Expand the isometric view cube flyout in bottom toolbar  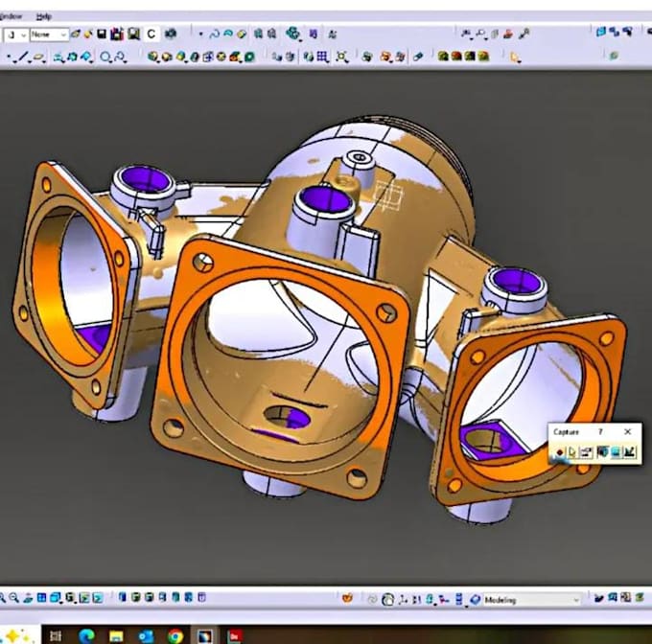pyautogui.click(x=60, y=602)
